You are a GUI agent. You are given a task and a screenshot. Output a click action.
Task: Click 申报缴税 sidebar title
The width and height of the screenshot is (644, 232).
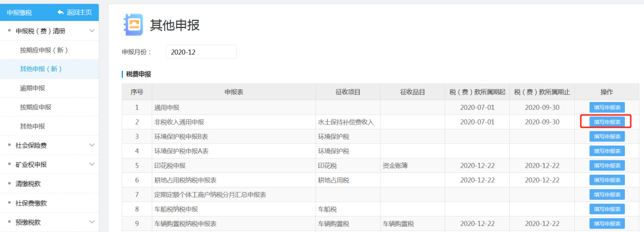(19, 13)
